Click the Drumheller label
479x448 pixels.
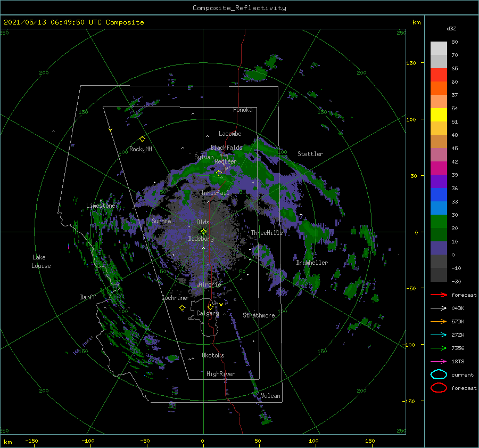(x=312, y=263)
